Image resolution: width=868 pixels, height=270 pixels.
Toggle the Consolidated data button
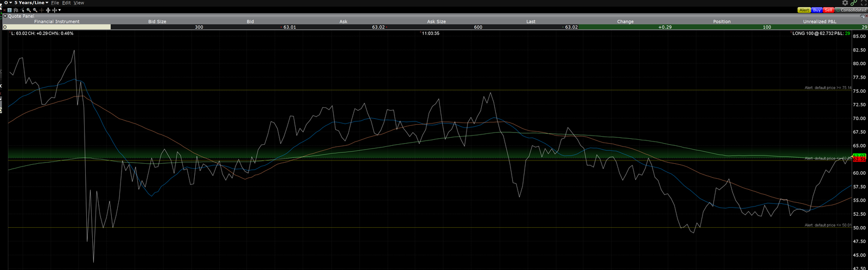(851, 10)
